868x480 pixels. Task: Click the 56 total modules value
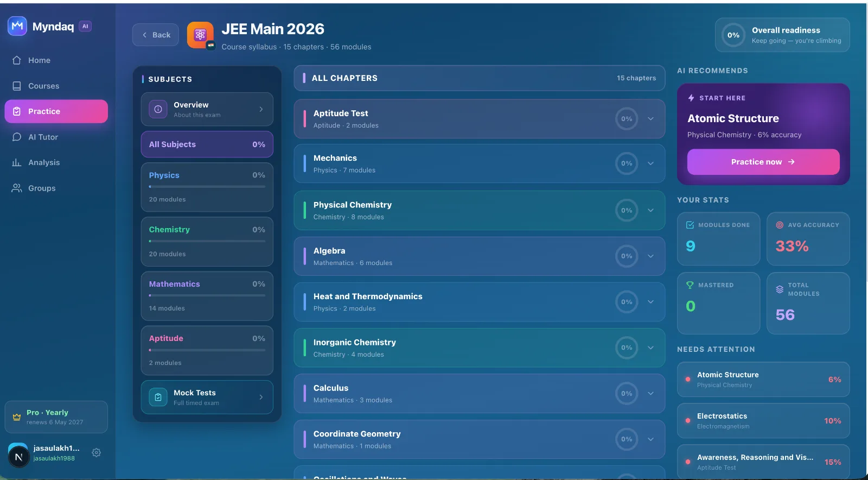click(x=785, y=314)
